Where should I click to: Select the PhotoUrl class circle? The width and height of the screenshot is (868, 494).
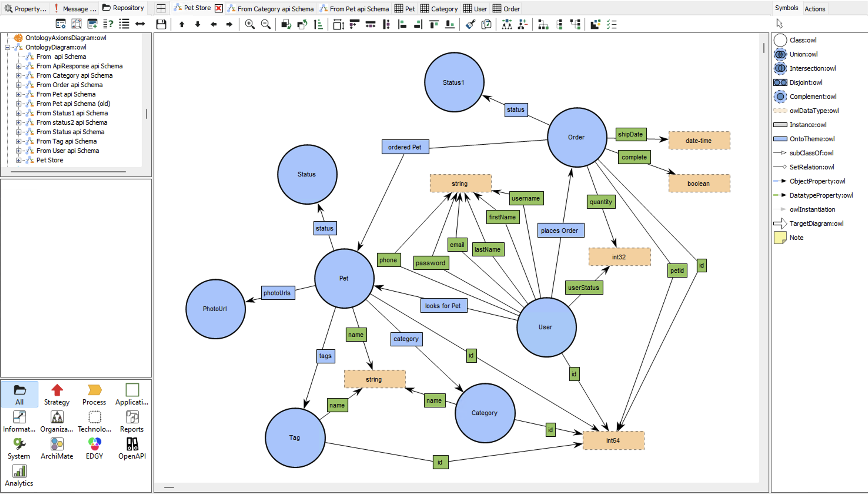click(216, 309)
